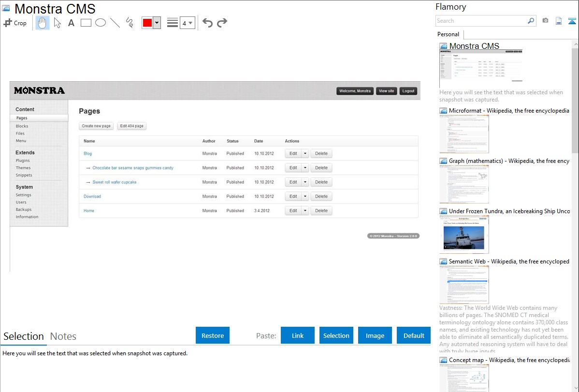Select the straight line tool
This screenshot has height=392, width=579.
(115, 23)
